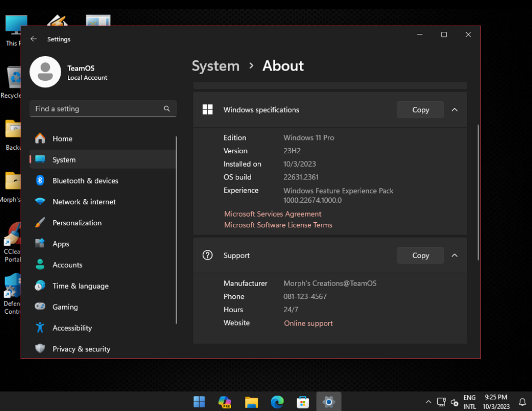Open Time & language settings

103,285
